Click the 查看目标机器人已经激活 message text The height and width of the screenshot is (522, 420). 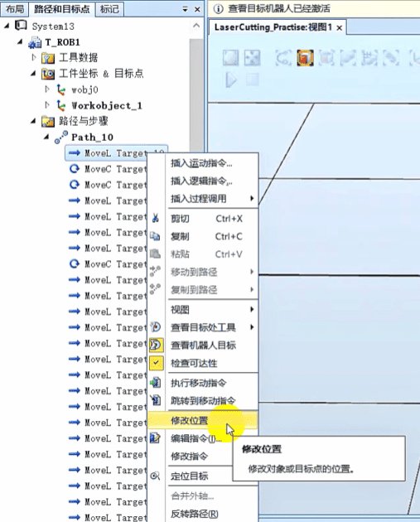tap(279, 8)
